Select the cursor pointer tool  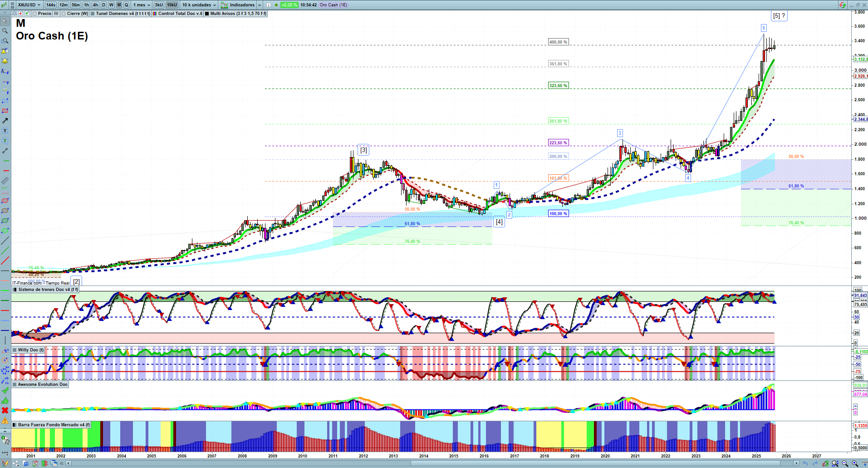(5, 21)
